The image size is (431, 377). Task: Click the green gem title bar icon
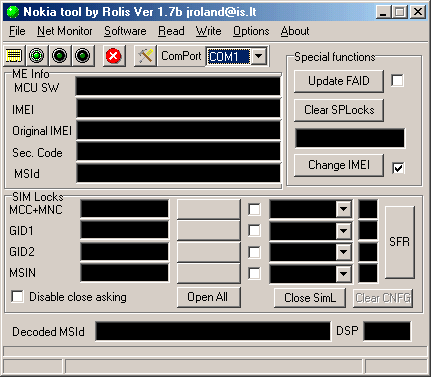point(13,12)
